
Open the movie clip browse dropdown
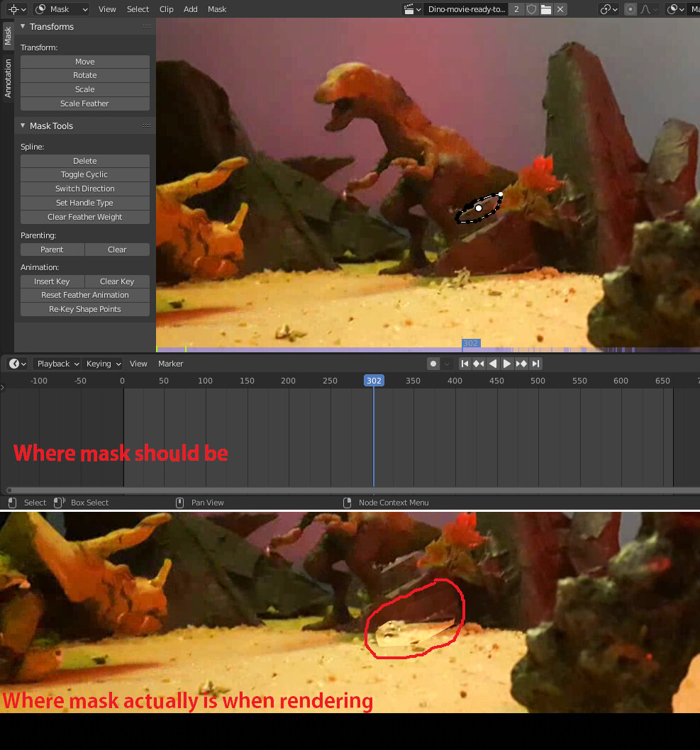point(412,9)
